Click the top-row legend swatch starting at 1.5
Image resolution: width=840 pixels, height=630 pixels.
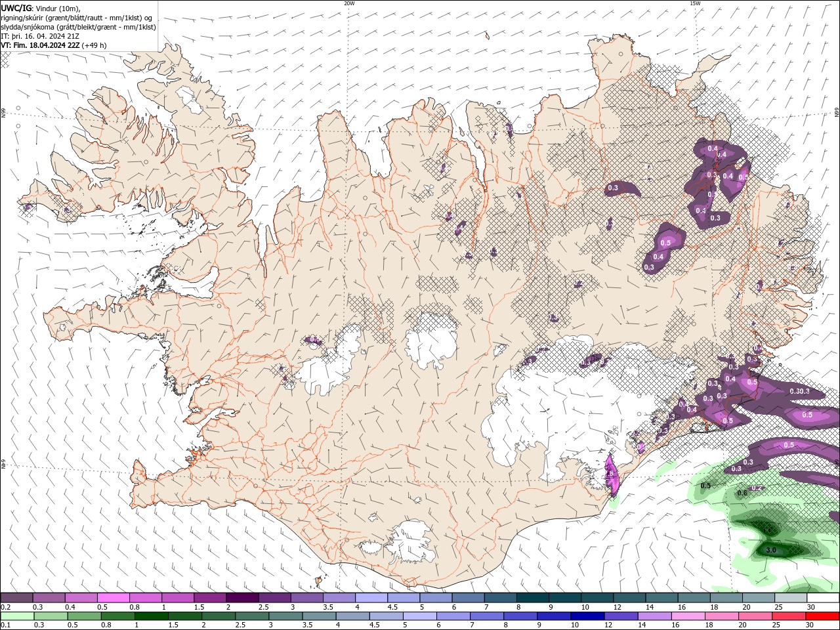[210, 598]
